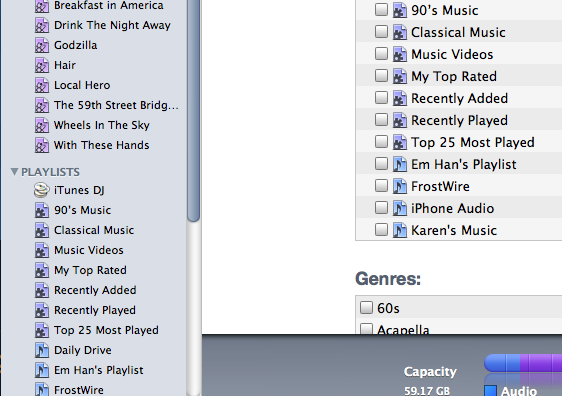Click the Drink The Night Away Genius icon
Image resolution: width=562 pixels, height=396 pixels.
[x=42, y=25]
